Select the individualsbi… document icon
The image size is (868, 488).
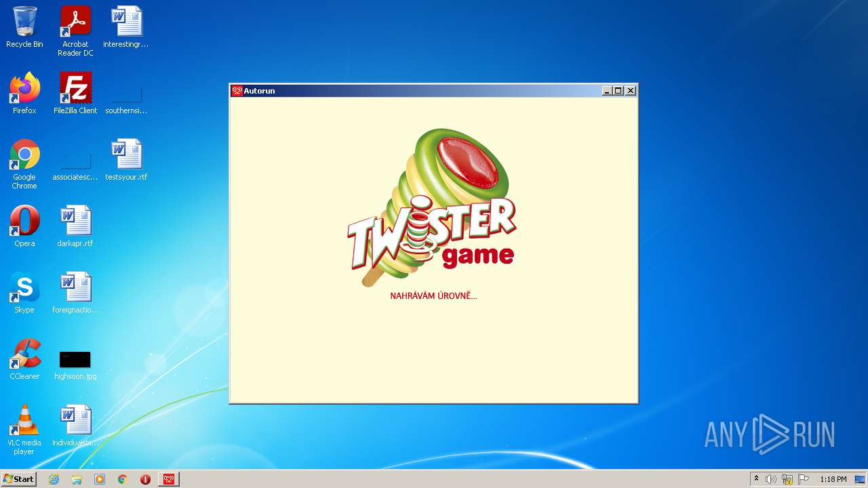(x=75, y=426)
